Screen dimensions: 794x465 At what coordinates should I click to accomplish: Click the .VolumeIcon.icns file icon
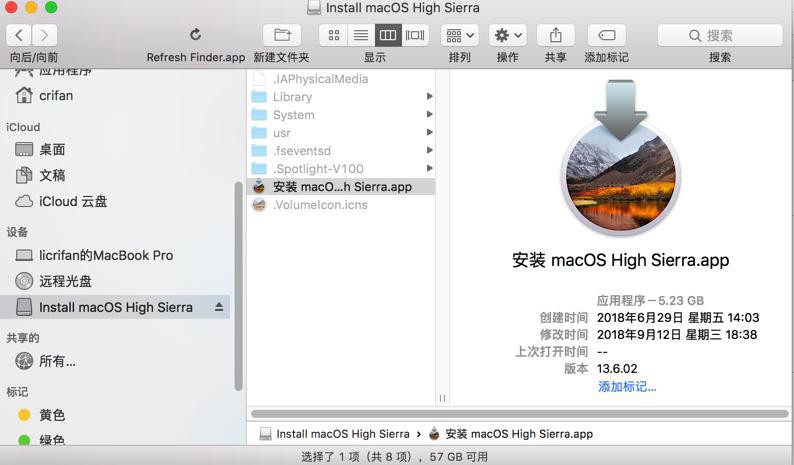259,205
